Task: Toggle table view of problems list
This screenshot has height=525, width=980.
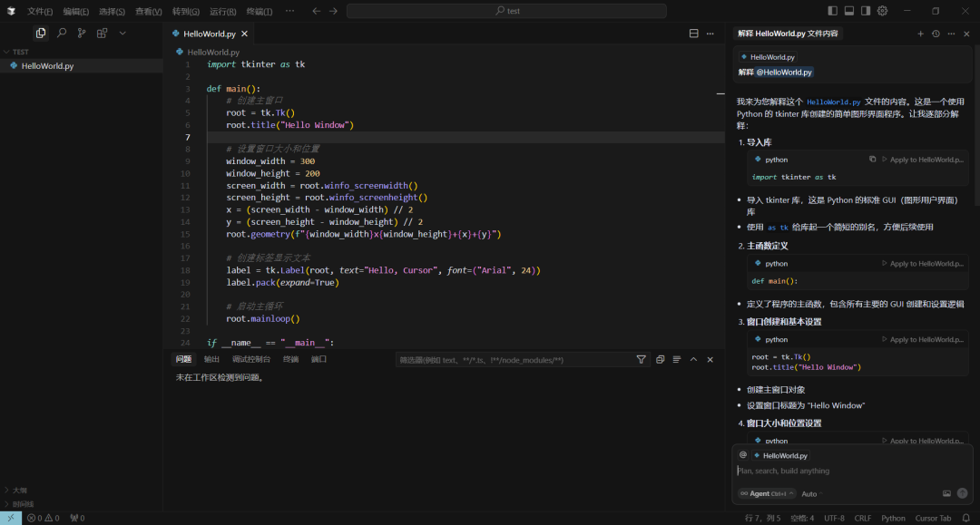Action: (677, 360)
